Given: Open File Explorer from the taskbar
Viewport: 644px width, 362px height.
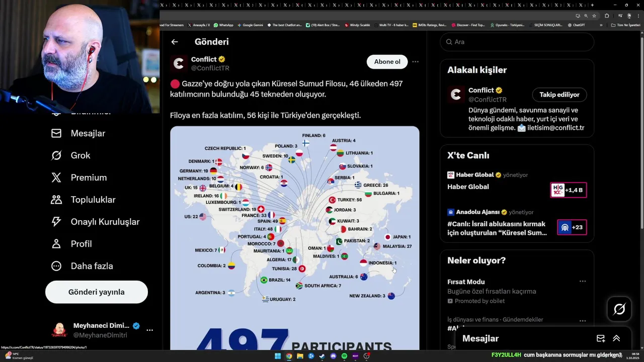Looking at the screenshot, I should (x=300, y=356).
